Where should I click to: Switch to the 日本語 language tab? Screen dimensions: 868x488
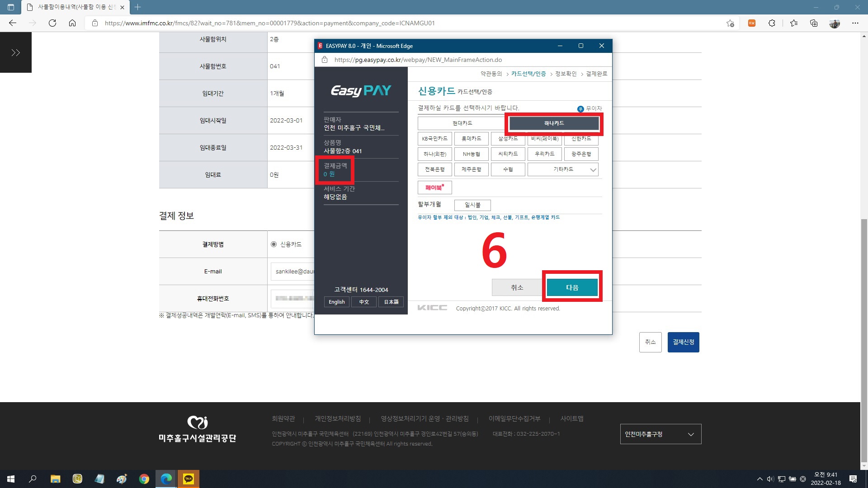pos(391,302)
